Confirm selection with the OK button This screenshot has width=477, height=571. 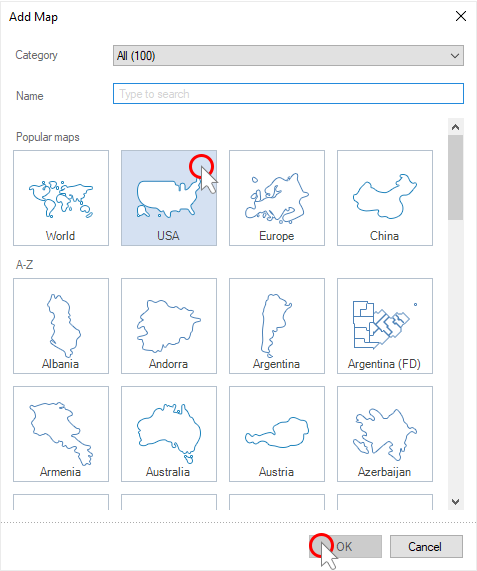[345, 546]
